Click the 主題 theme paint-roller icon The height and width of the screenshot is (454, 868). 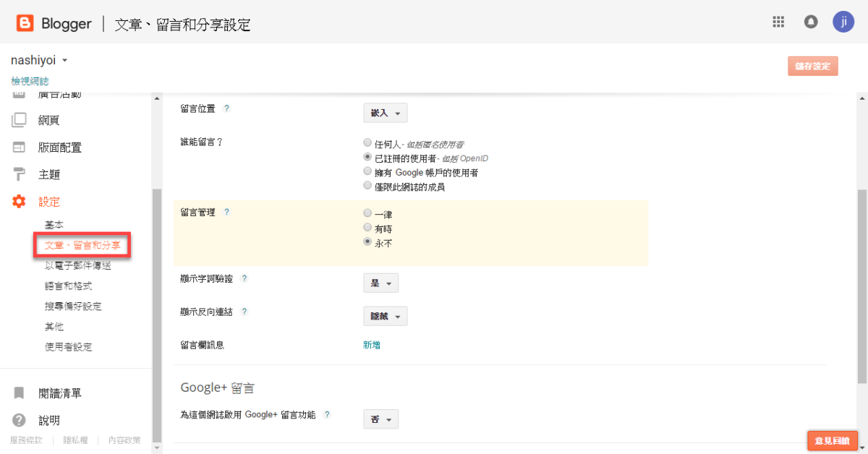[20, 174]
